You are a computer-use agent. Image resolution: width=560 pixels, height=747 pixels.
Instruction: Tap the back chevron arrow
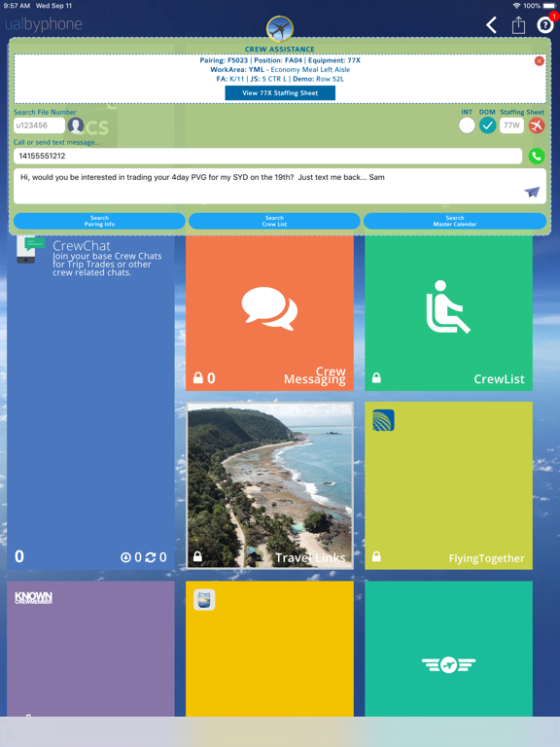491,24
